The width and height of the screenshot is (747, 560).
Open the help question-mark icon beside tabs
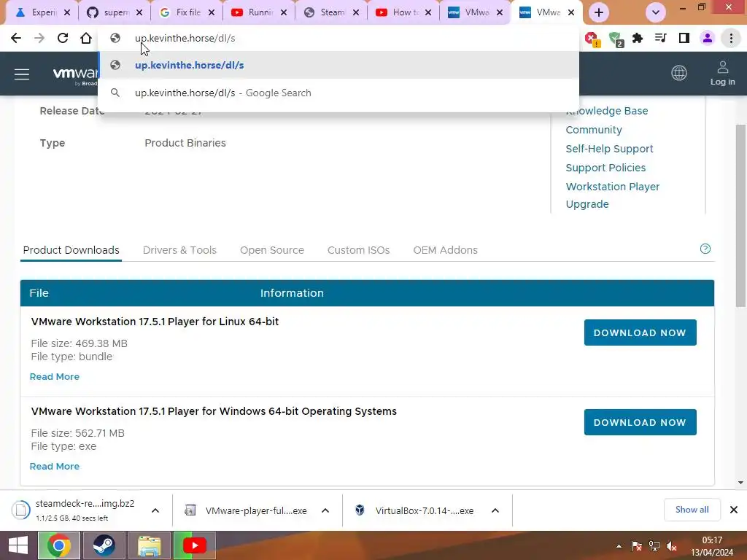click(705, 249)
